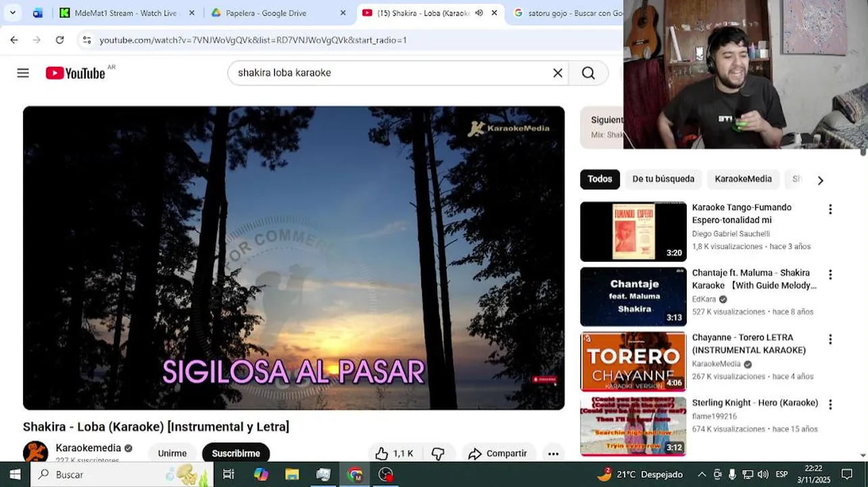Clear the YouTube search box text

[x=558, y=73]
